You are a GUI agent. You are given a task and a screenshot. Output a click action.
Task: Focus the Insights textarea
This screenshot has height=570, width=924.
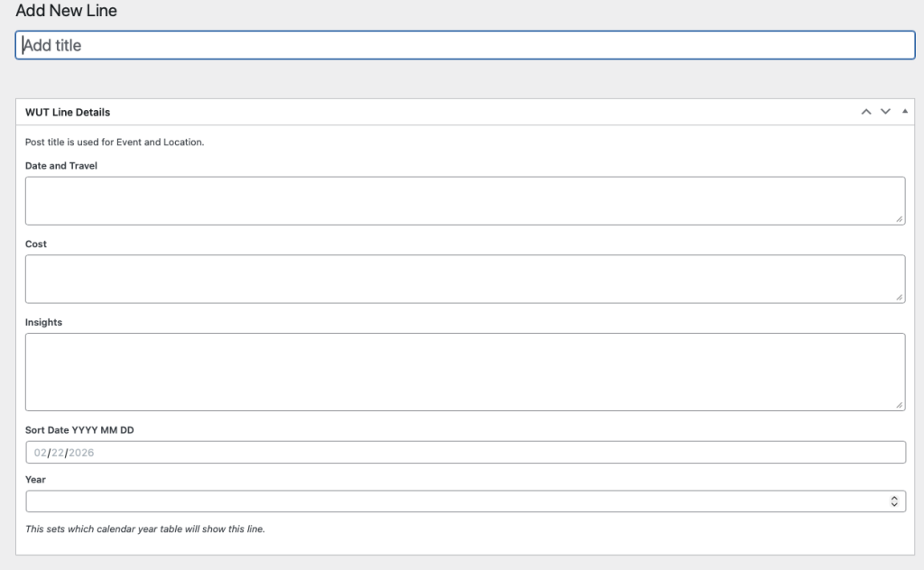click(x=465, y=372)
